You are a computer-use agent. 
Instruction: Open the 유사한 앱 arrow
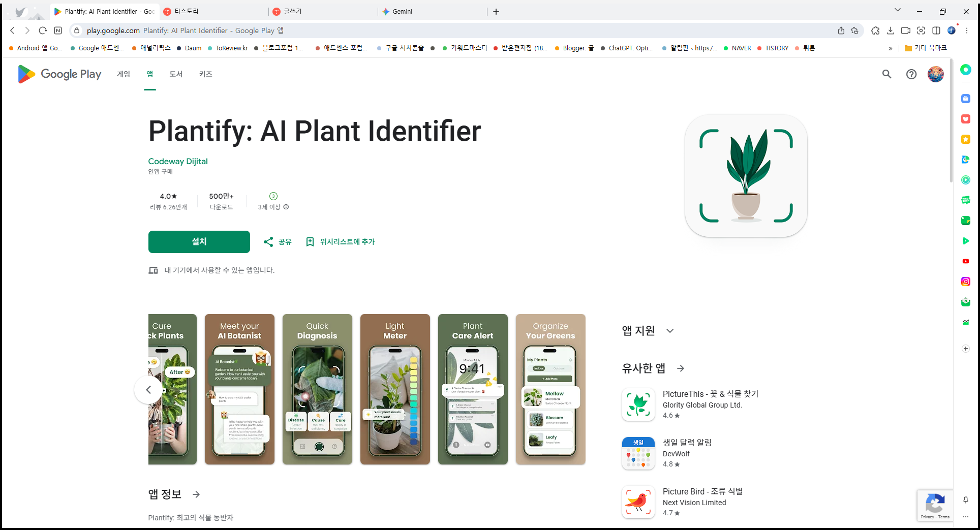681,368
